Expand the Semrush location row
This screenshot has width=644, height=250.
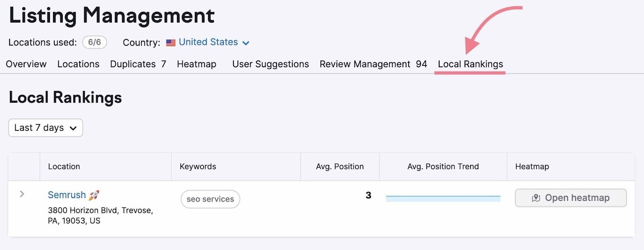click(22, 194)
